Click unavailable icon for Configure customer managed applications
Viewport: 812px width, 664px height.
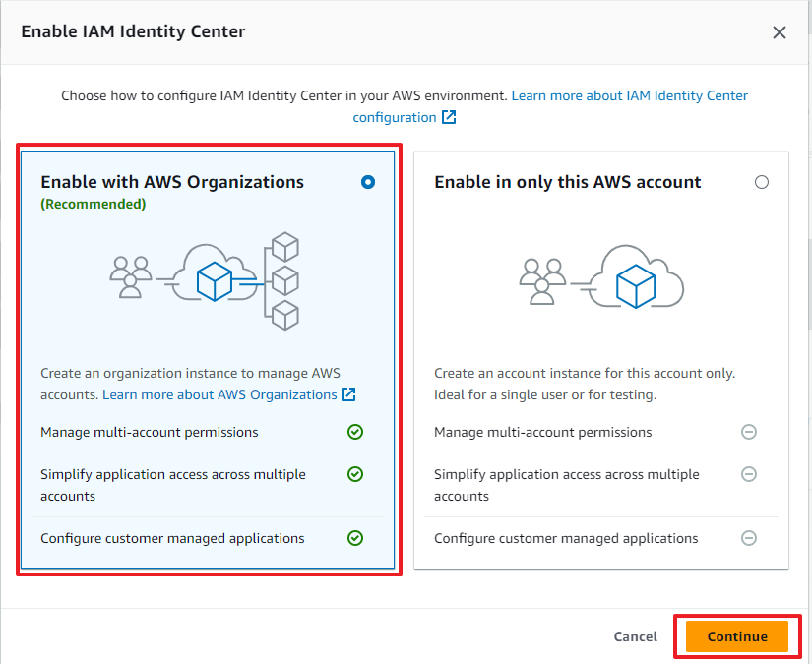(749, 538)
